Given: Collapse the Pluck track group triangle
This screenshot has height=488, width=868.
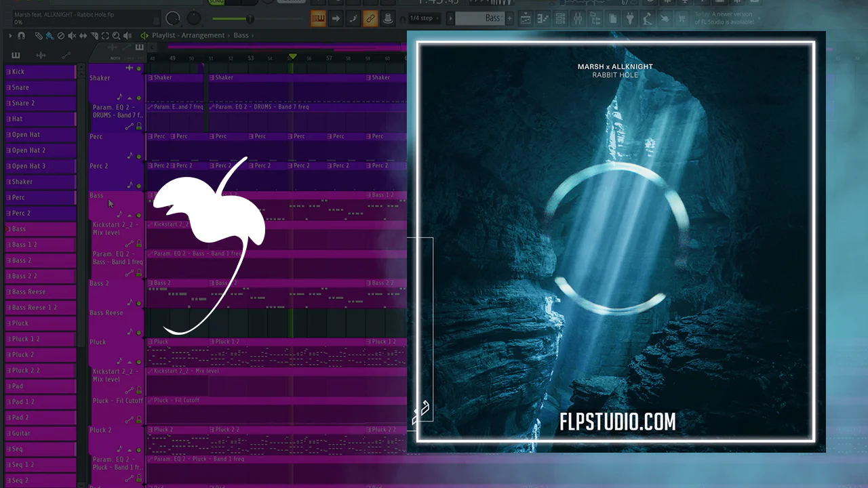Looking at the screenshot, I should point(130,361).
